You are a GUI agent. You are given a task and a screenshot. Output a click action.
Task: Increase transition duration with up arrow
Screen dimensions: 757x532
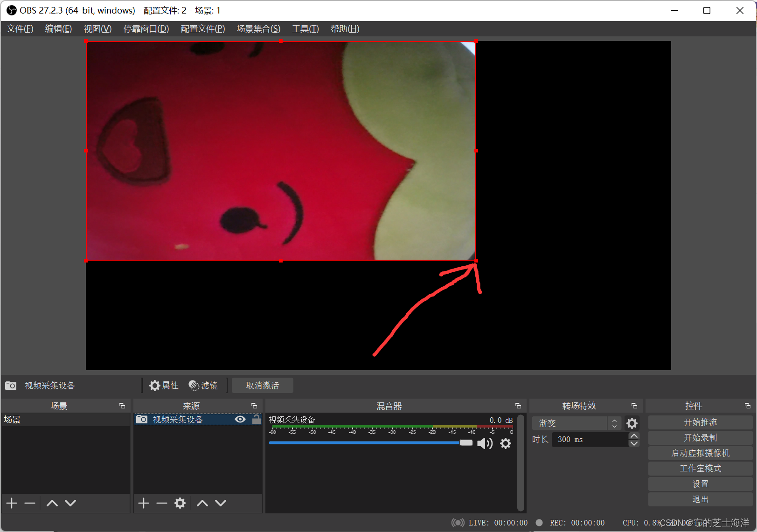pos(634,436)
